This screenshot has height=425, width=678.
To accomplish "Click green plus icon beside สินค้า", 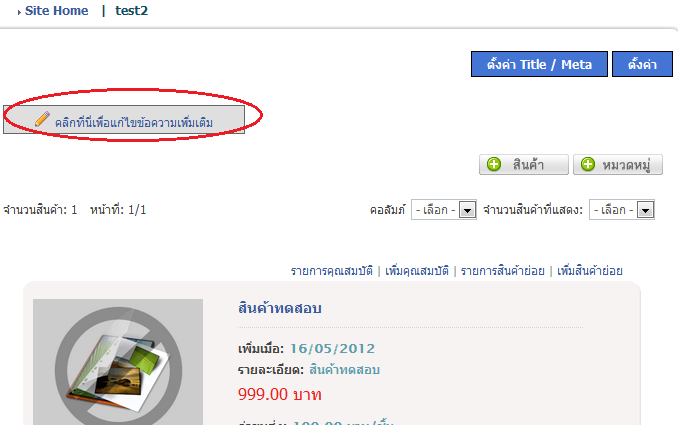I will coord(494,164).
